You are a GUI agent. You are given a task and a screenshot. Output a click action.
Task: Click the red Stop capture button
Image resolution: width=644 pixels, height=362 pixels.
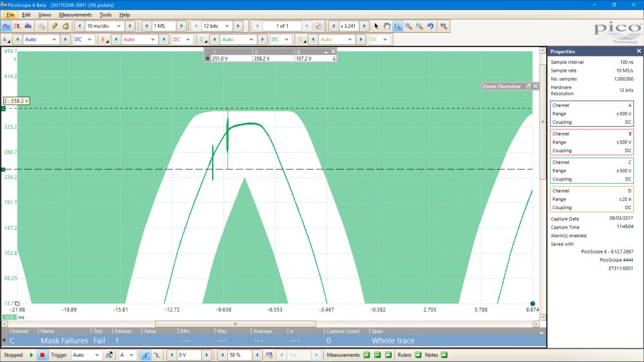click(x=42, y=355)
